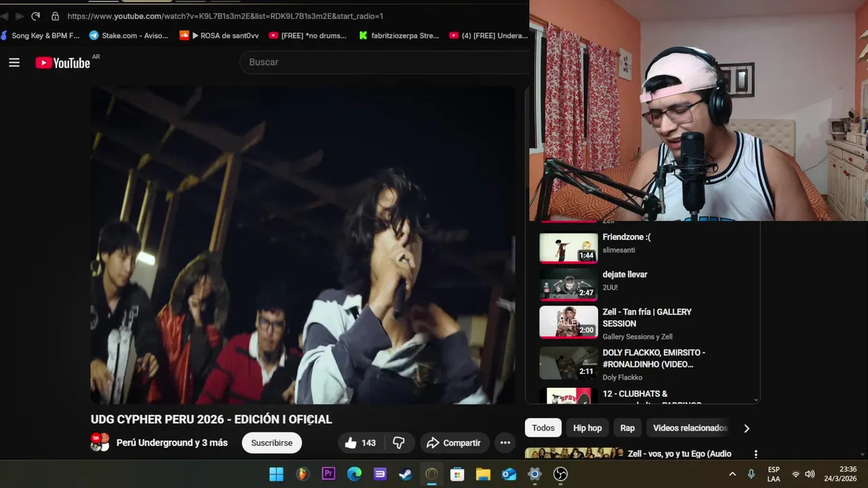Image resolution: width=868 pixels, height=488 pixels.
Task: Open the '#RONALDINHO' 2:11 thumbnail
Action: tap(568, 363)
